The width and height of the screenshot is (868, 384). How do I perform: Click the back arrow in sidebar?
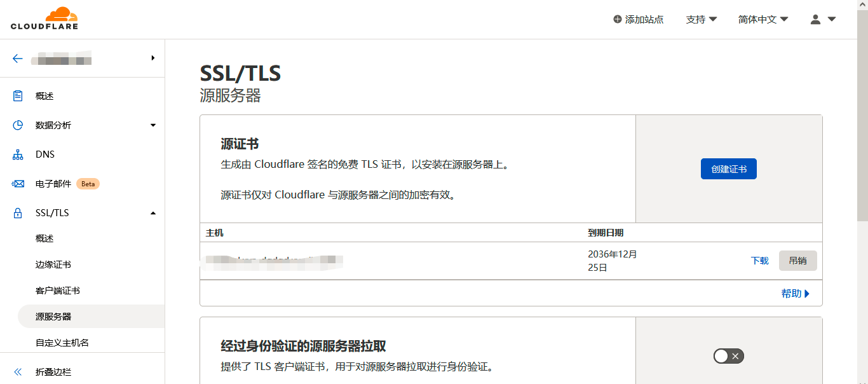tap(18, 58)
